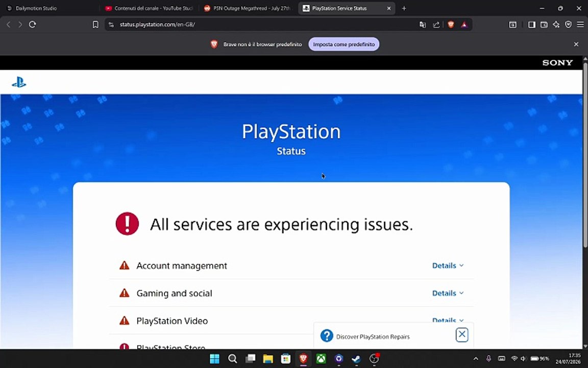
Task: Click 'Imposta come predefinito' button
Action: tap(344, 44)
